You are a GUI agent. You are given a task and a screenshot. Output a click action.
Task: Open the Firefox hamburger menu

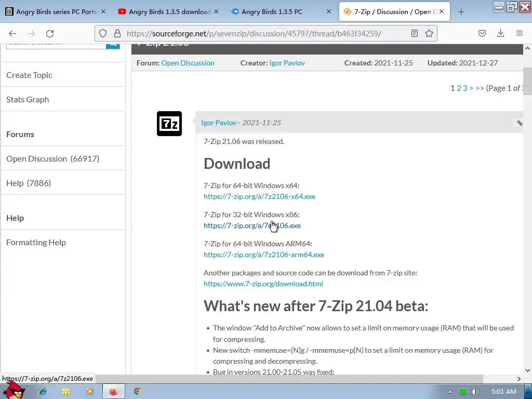pos(520,33)
